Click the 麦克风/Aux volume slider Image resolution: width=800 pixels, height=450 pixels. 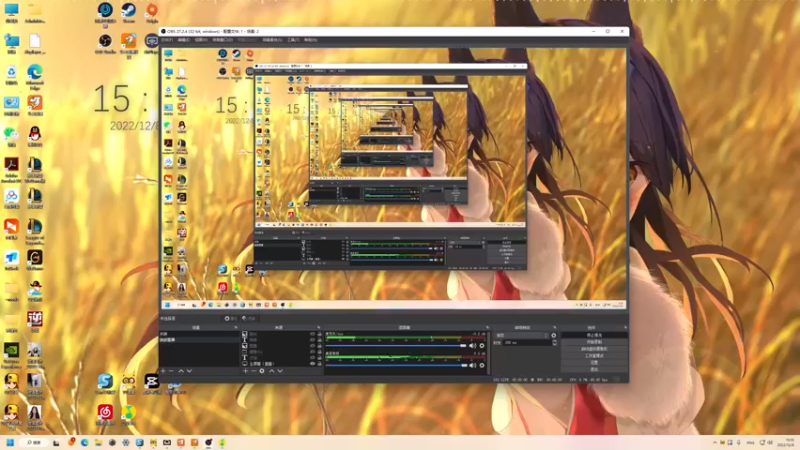(x=396, y=346)
